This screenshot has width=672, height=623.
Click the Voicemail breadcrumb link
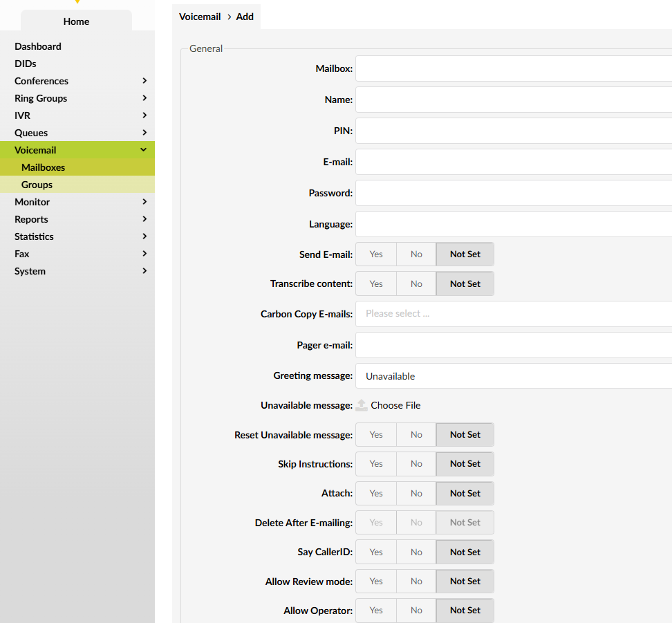pyautogui.click(x=200, y=17)
